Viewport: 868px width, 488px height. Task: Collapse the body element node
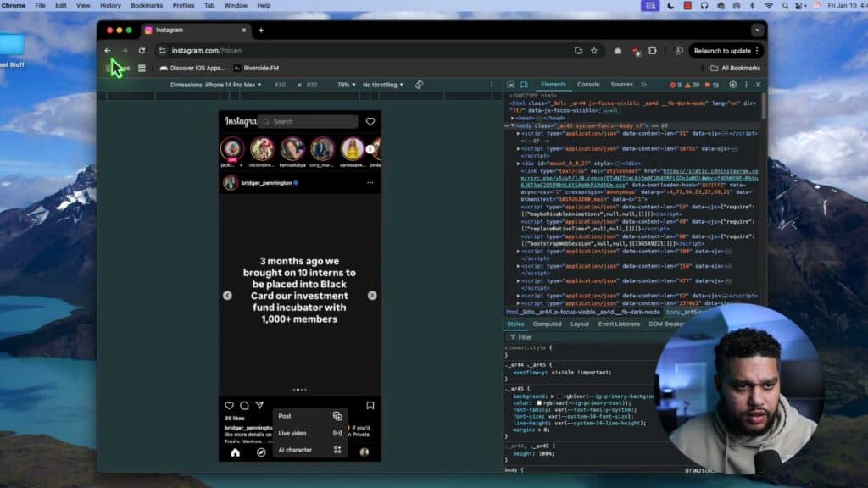pos(513,125)
